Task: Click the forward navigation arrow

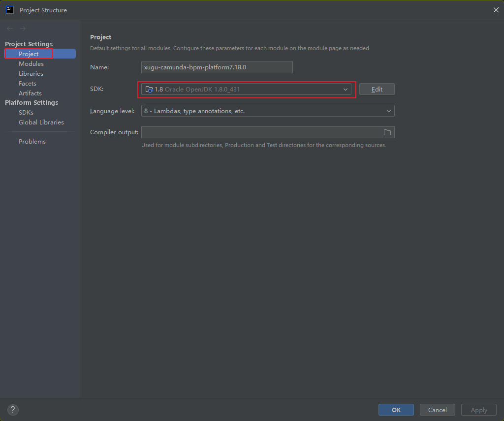Action: pyautogui.click(x=23, y=29)
